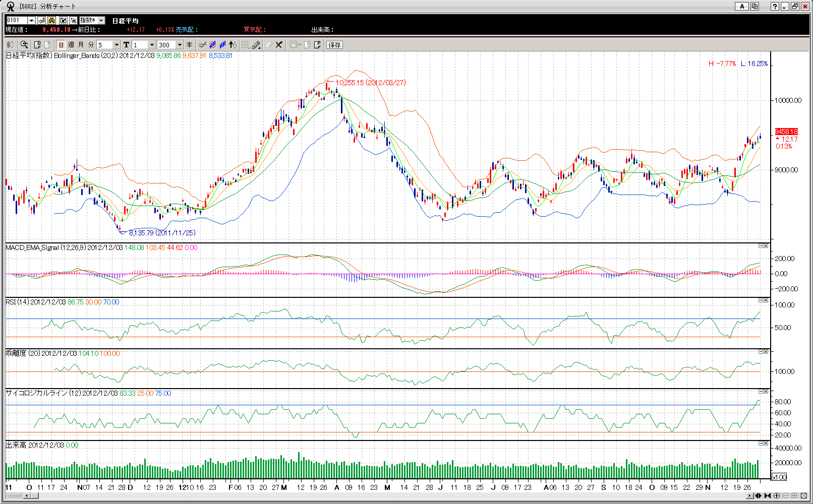The width and height of the screenshot is (813, 504).
Task: Click the horizontal scrollbar left arrow
Action: 27,496
